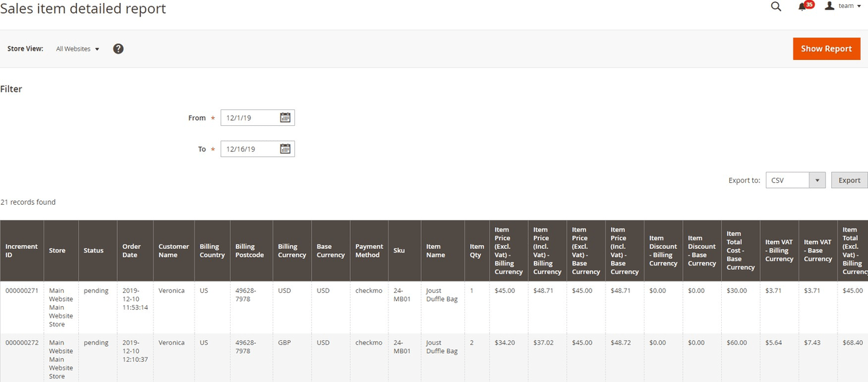Screen dimensions: 868x382
Task: Open the notifications bell icon
Action: pyautogui.click(x=802, y=7)
